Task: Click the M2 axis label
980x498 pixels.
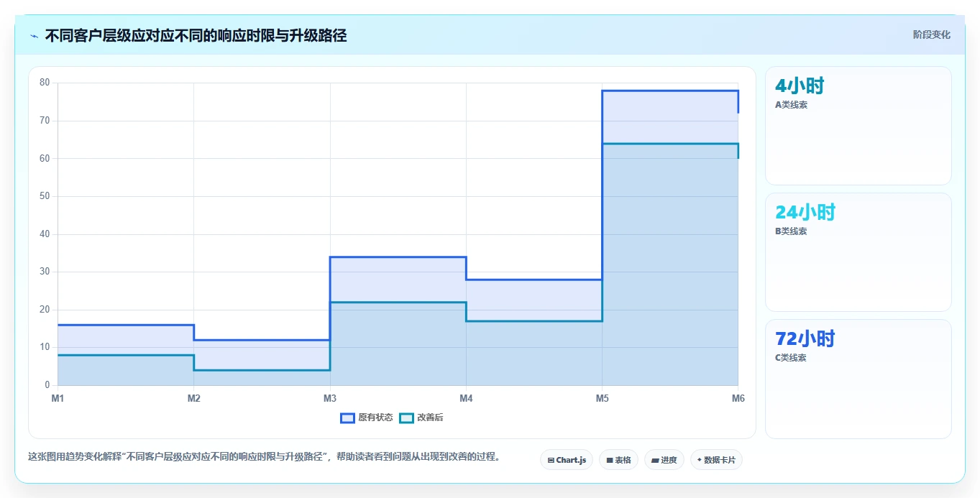Action: pos(193,398)
